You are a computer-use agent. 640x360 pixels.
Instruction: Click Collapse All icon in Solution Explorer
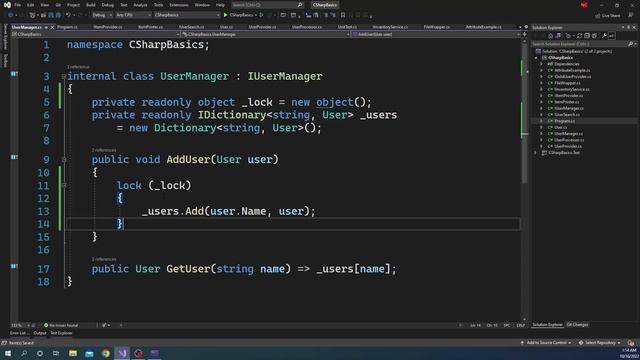click(x=587, y=36)
